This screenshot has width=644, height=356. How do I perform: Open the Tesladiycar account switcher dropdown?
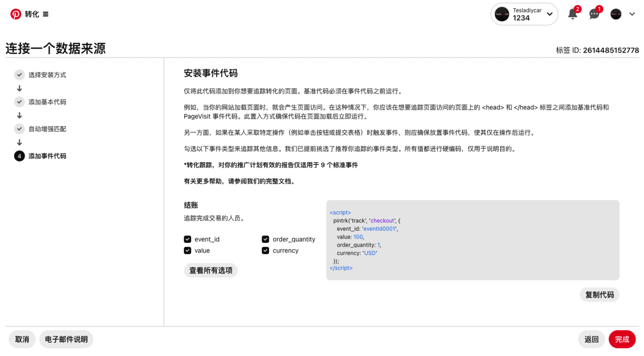click(524, 14)
